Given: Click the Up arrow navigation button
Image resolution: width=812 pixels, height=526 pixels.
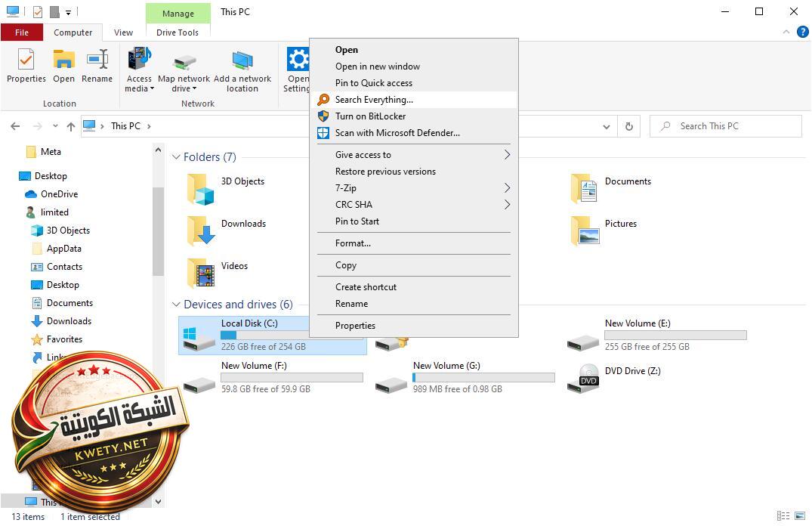Looking at the screenshot, I should [71, 126].
